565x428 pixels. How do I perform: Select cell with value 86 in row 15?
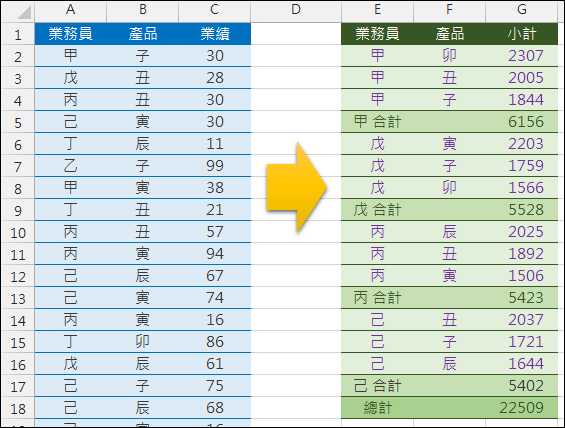pyautogui.click(x=215, y=342)
